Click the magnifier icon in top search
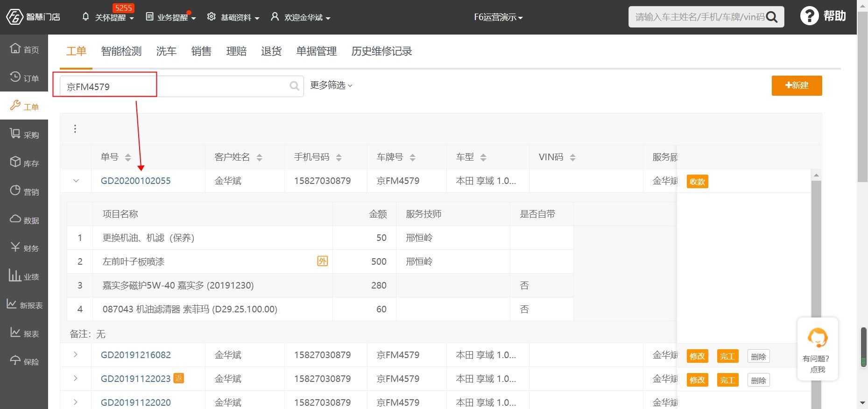Image resolution: width=868 pixels, height=409 pixels. [x=772, y=17]
